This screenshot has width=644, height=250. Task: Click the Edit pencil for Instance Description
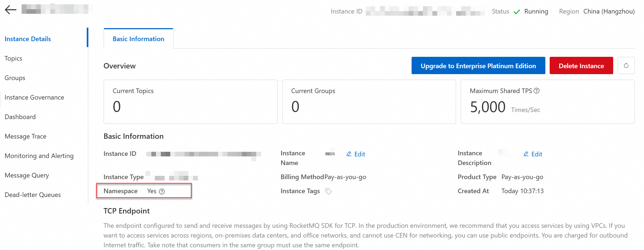(x=526, y=154)
